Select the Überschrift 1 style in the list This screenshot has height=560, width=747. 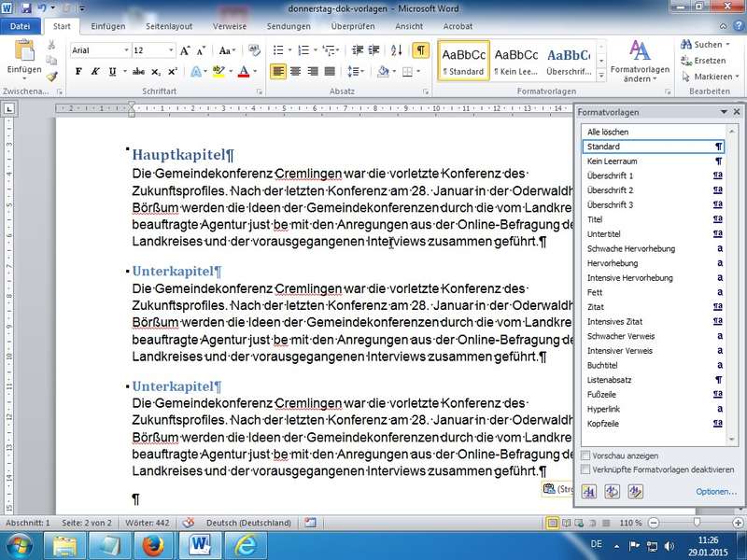click(x=611, y=175)
